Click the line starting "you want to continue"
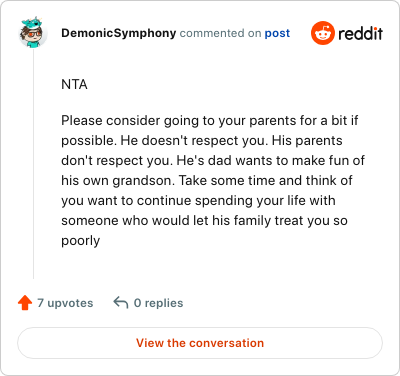The image size is (400, 376). 198,201
